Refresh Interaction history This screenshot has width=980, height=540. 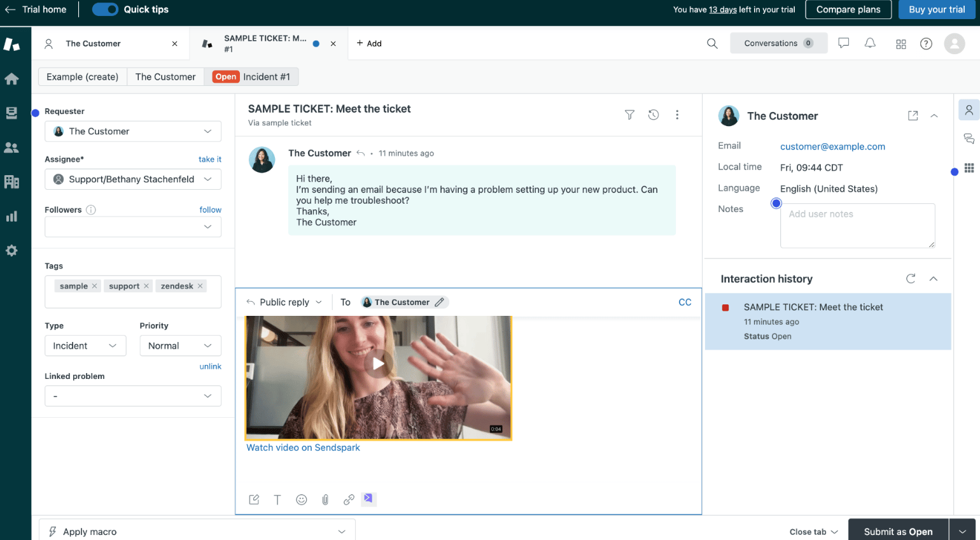pos(911,279)
